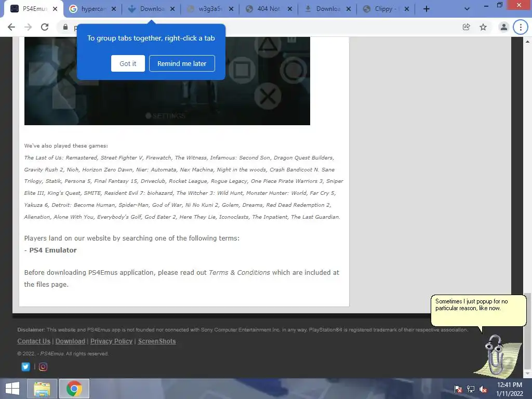Expand the tab search chevron
The width and height of the screenshot is (532, 399).
pyautogui.click(x=467, y=9)
